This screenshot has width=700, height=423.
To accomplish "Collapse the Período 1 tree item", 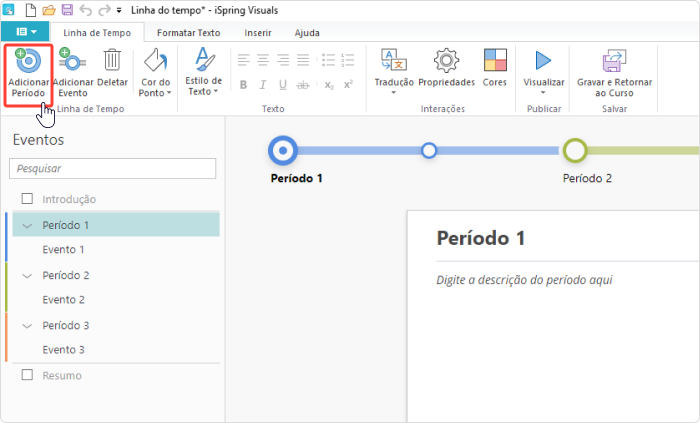I will pos(27,225).
